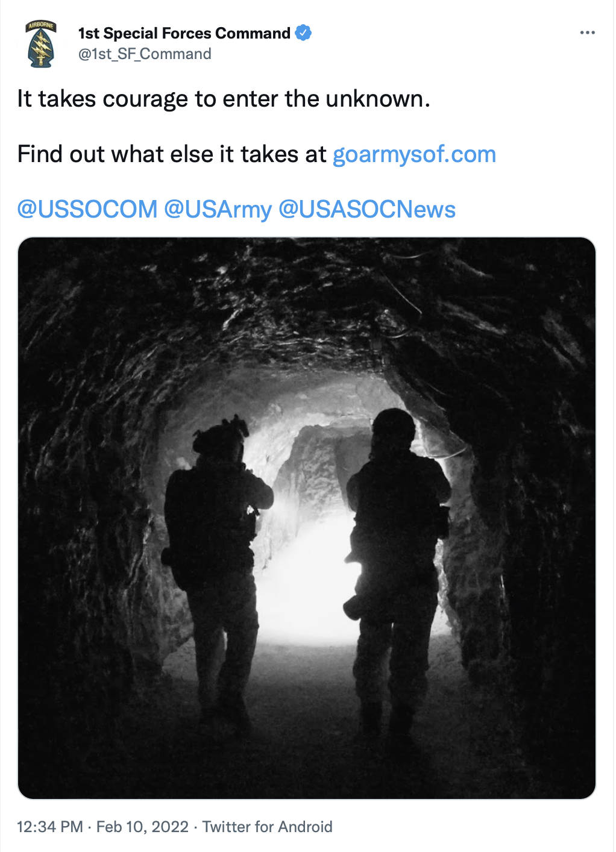Open the goarmysof.com link
The image size is (616, 852).
414,154
